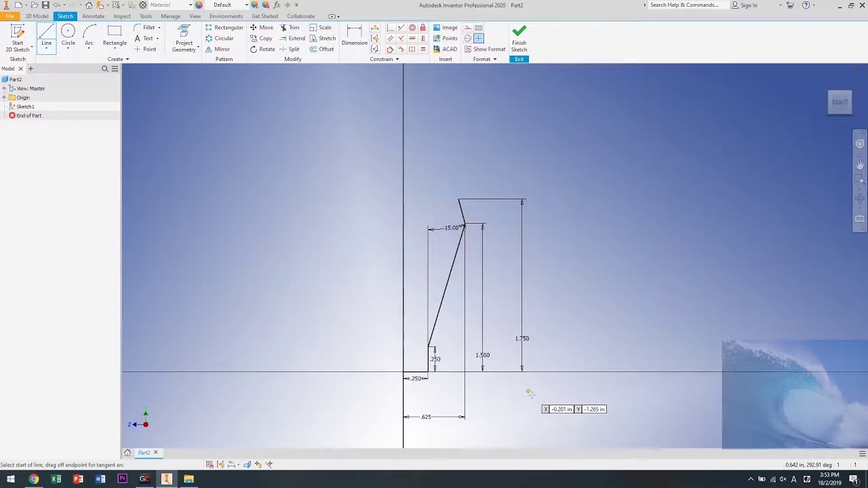Select the Trim tool
Viewport: 868px width, 488px height.
[290, 28]
